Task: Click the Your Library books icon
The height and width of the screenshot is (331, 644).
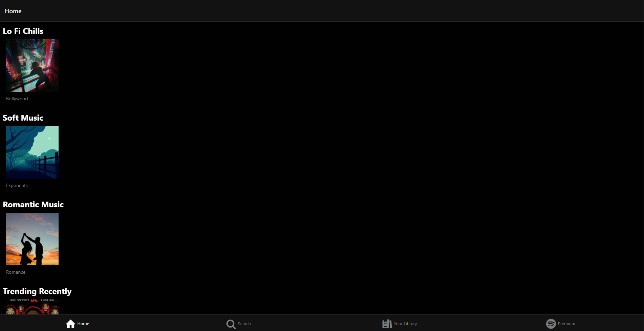Action: (x=387, y=324)
